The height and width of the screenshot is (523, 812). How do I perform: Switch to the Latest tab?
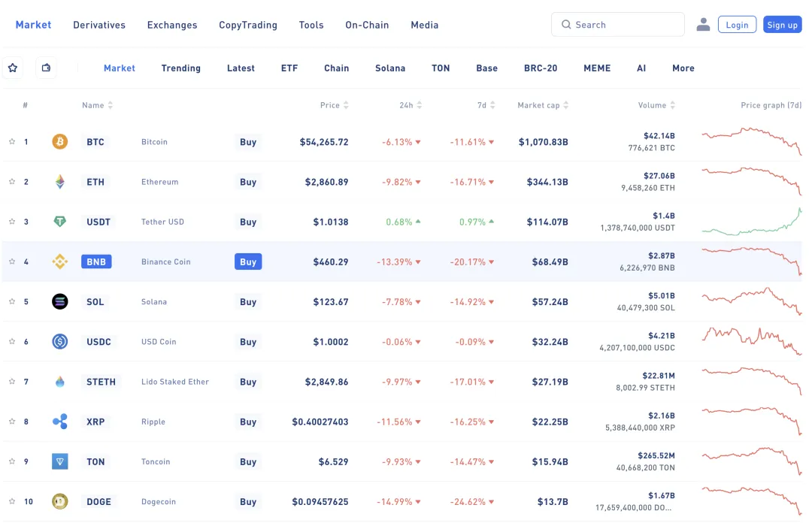coord(241,68)
